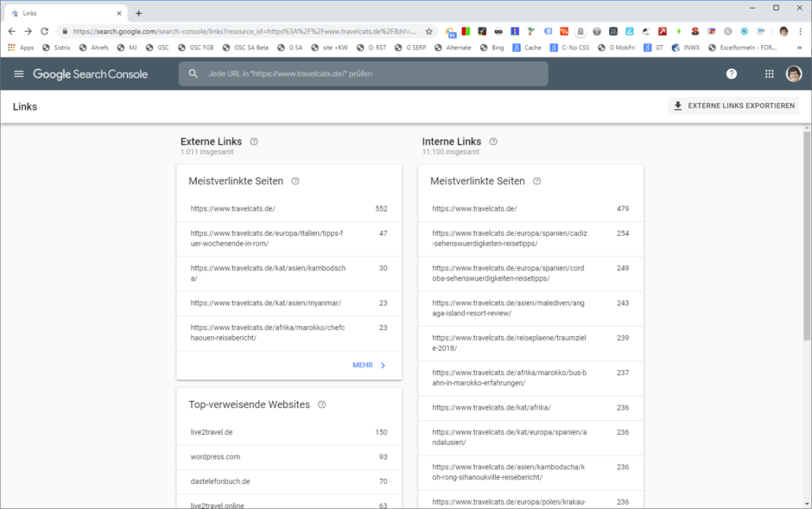Image resolution: width=812 pixels, height=509 pixels.
Task: Open the Google apps grid
Action: [770, 74]
